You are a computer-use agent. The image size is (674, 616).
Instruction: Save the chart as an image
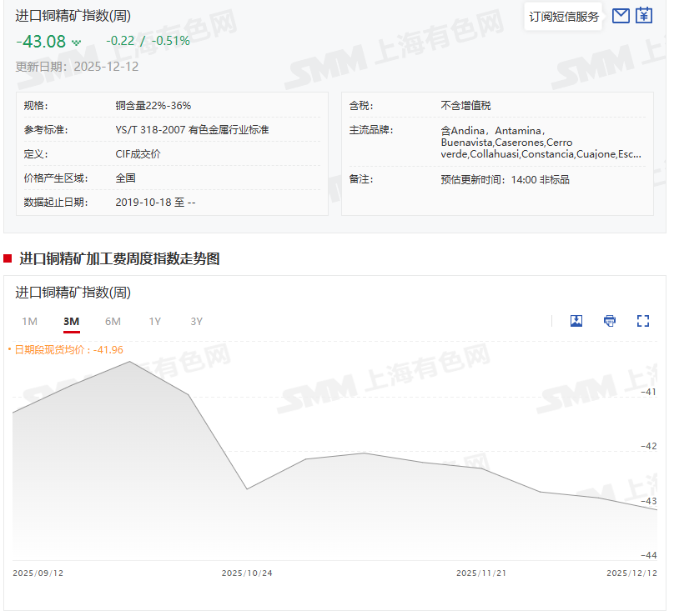tap(576, 321)
